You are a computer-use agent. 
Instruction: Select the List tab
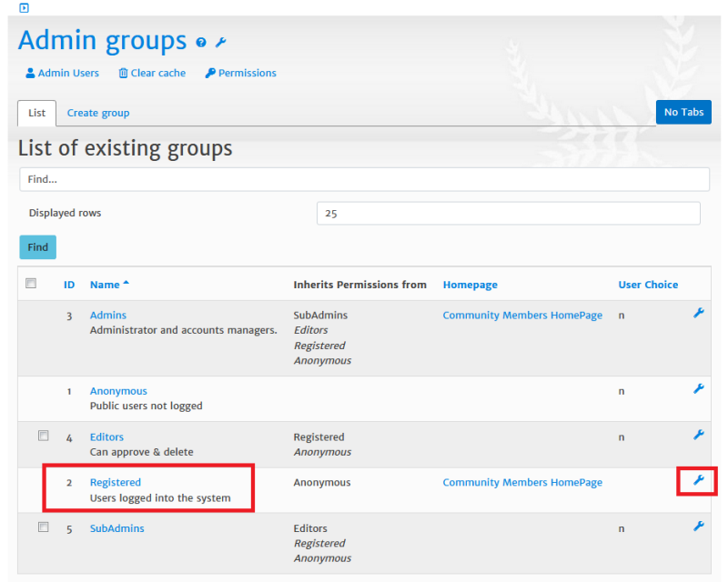(x=36, y=114)
